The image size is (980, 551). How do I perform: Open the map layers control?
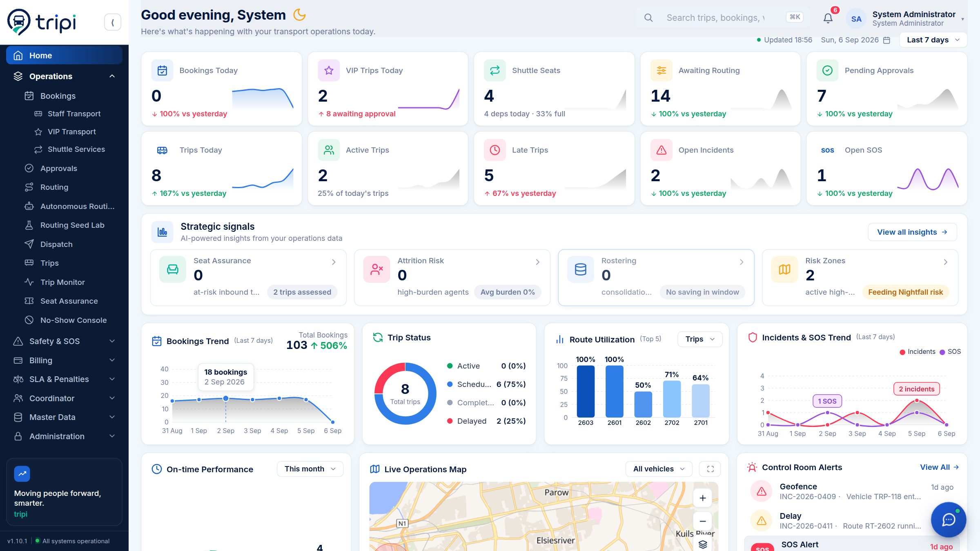point(703,544)
